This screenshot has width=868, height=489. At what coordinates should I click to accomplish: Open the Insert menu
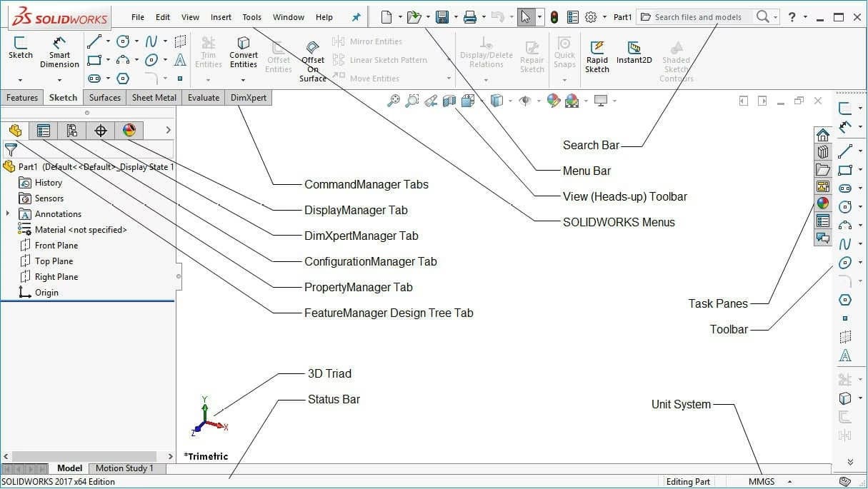click(x=221, y=17)
